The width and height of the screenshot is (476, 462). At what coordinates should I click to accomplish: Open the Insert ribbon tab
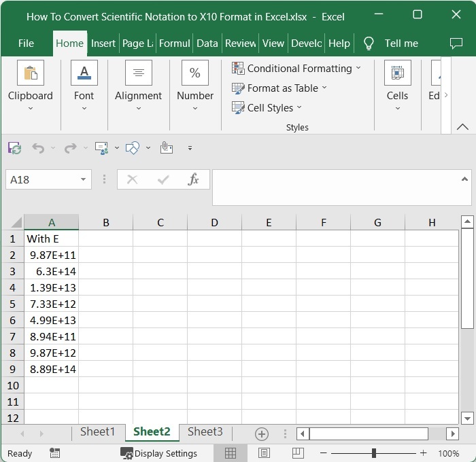(x=103, y=43)
